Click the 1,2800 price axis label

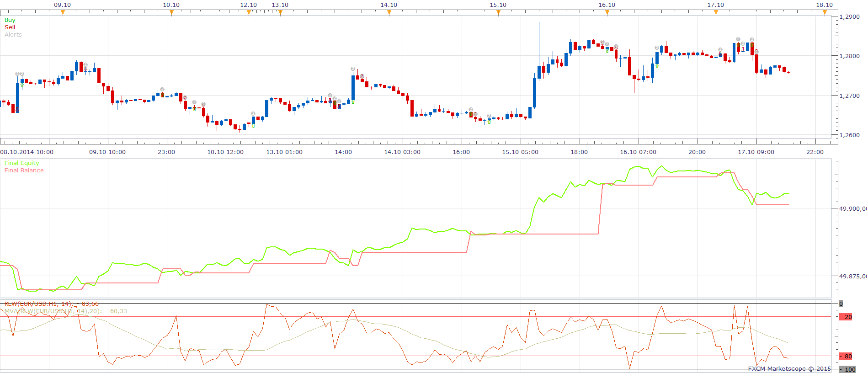point(850,56)
